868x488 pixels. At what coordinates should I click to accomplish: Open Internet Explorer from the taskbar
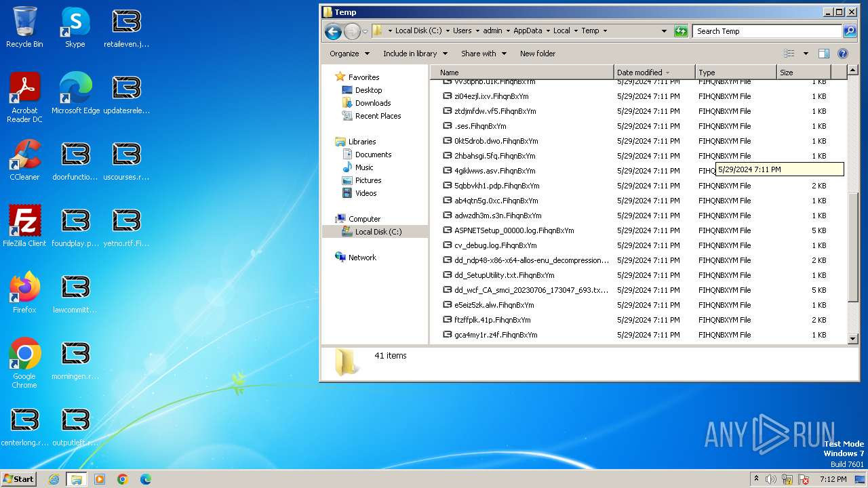coord(54,479)
